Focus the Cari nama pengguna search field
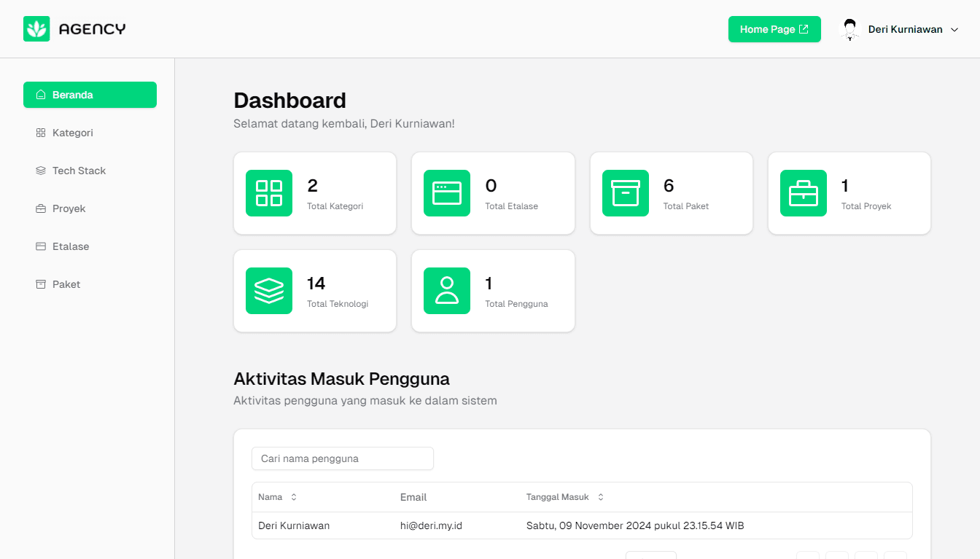This screenshot has width=980, height=559. 342,458
